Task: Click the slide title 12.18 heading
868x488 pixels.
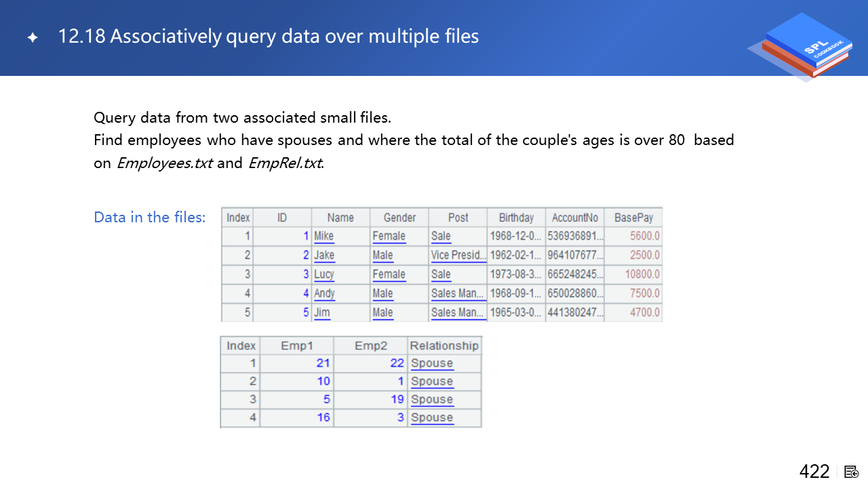Action: (x=269, y=37)
